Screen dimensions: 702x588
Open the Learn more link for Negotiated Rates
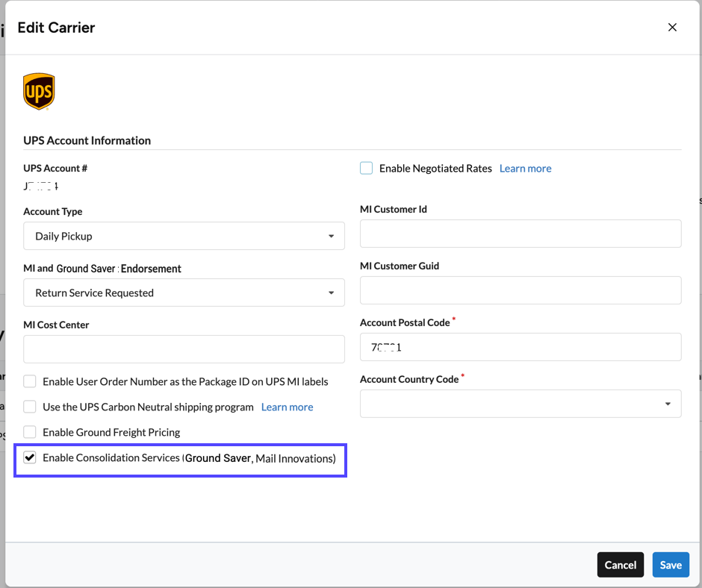(x=525, y=169)
